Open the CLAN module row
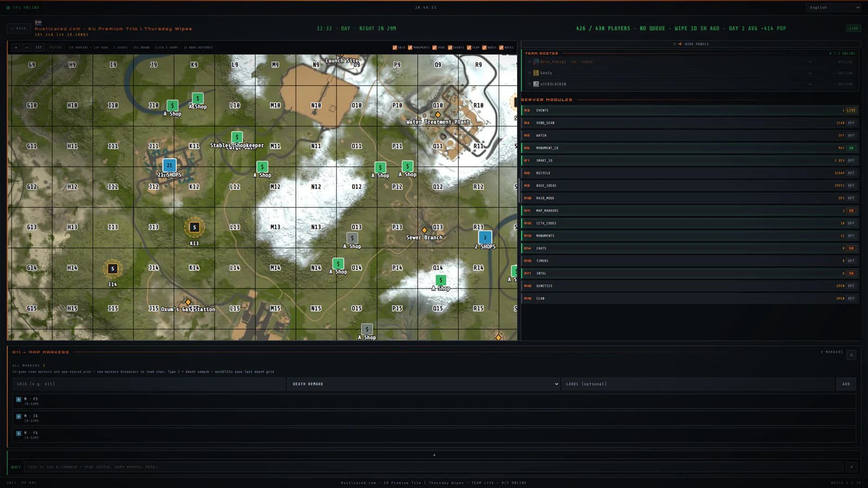This screenshot has width=868, height=488. click(690, 298)
